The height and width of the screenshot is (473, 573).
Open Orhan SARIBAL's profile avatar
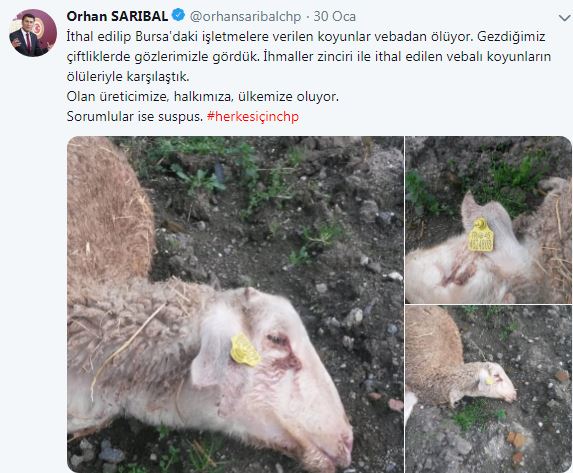pyautogui.click(x=33, y=33)
